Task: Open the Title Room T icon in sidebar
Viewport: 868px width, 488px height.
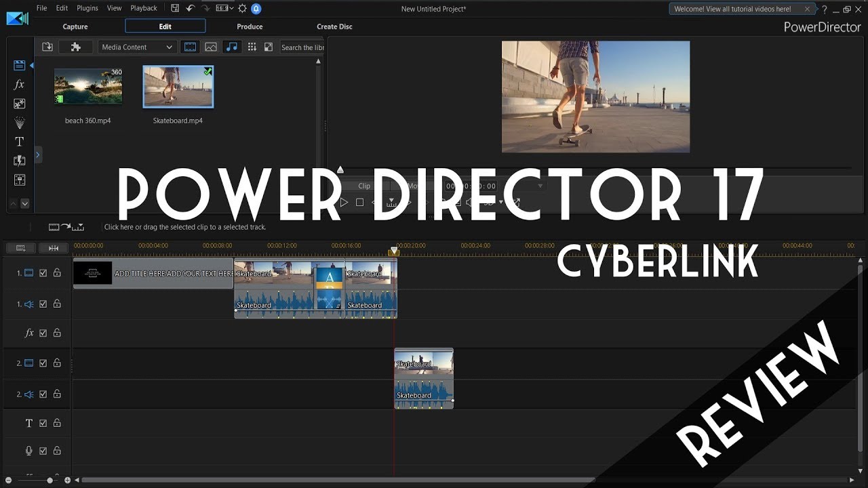Action: (19, 142)
